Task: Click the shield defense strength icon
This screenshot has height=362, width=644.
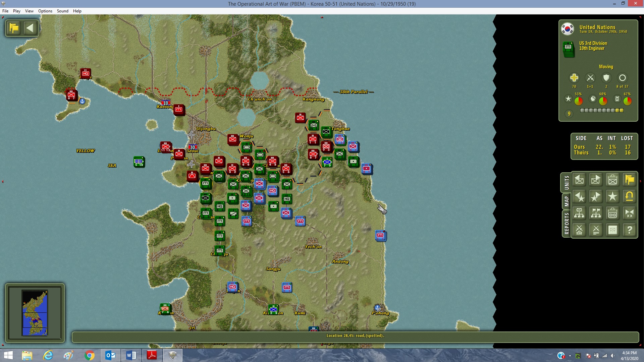Action: tap(606, 78)
